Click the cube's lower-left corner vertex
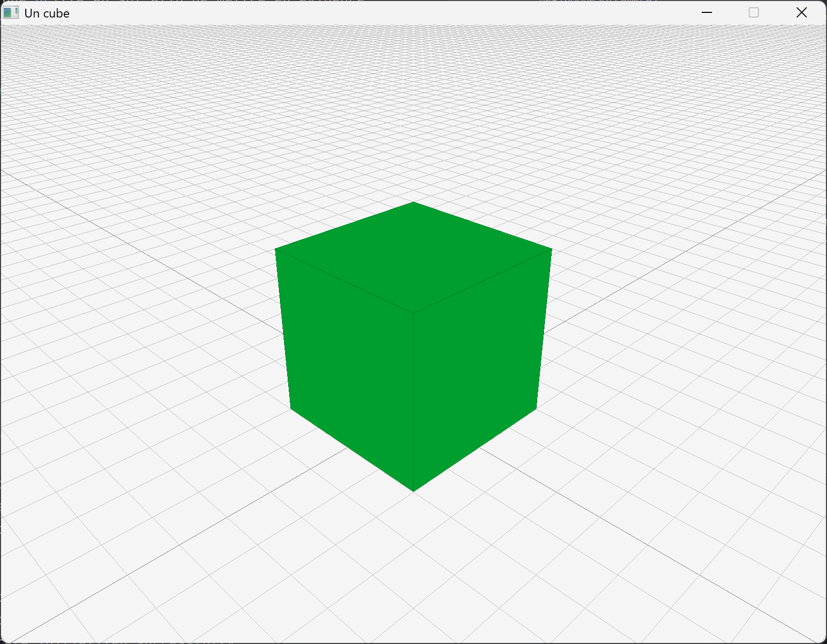The width and height of the screenshot is (827, 644). [291, 409]
